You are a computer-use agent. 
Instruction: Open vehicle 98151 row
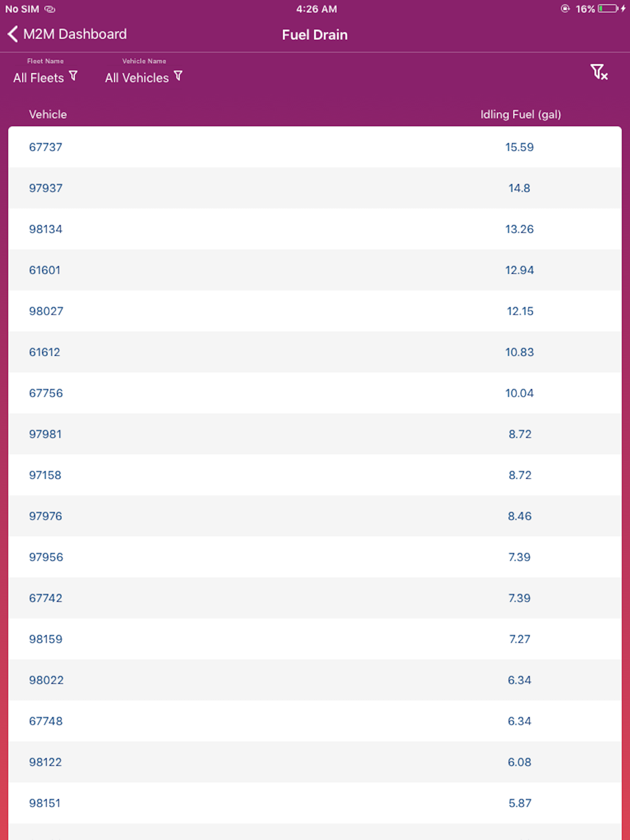tap(45, 803)
